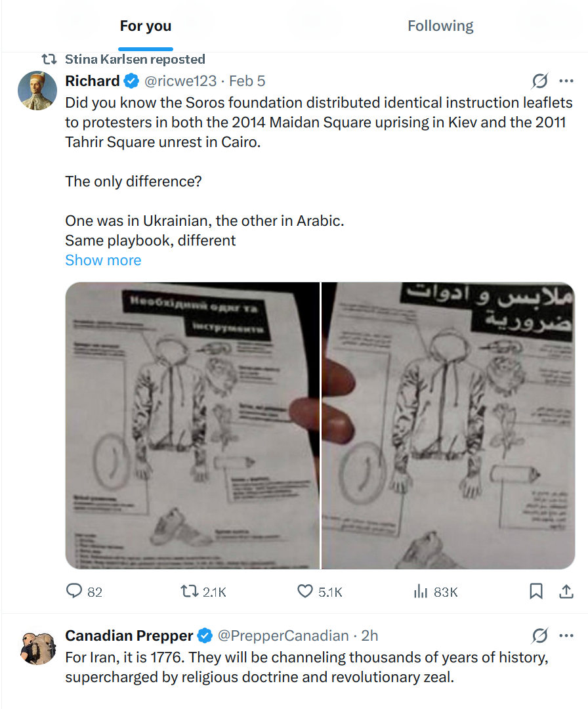Click Richard's profile avatar
Screen dimensions: 588x709
(x=37, y=91)
